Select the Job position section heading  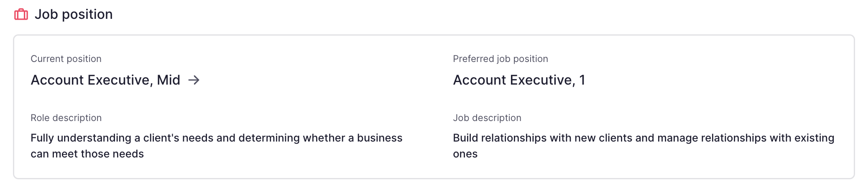pyautogui.click(x=74, y=14)
